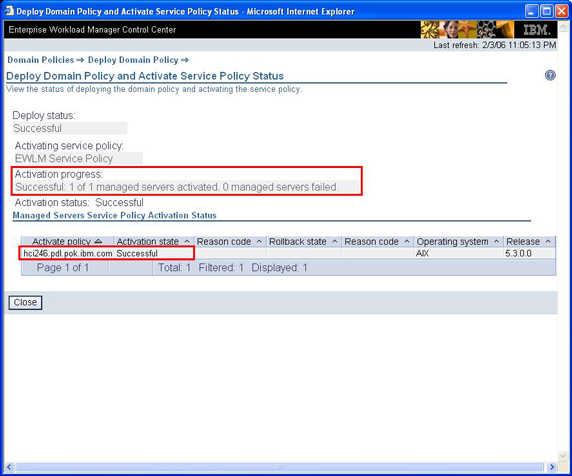Click Page 1 of 1 text
The image size is (572, 476).
click(x=63, y=268)
